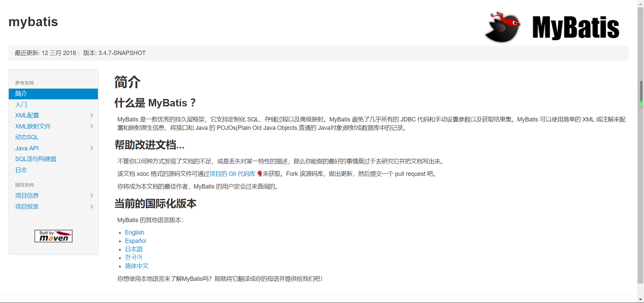
Task: Expand the 项目信息 submenu chevron
Action: pyautogui.click(x=92, y=196)
